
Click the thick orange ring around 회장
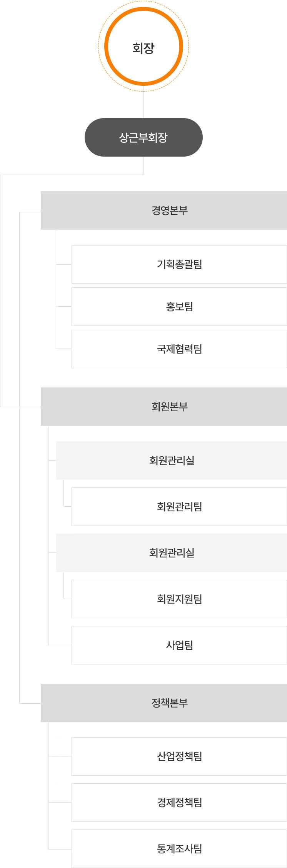tap(107, 47)
